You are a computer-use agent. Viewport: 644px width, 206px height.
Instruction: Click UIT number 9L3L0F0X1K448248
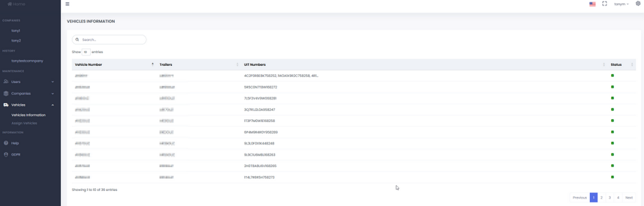click(259, 144)
